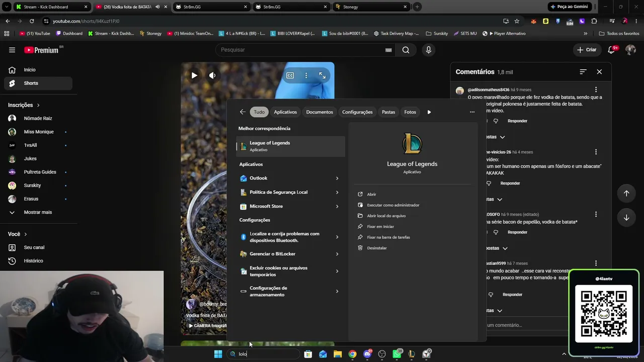Mute the Short's volume
Viewport: 644px width, 362px height.
point(212,75)
